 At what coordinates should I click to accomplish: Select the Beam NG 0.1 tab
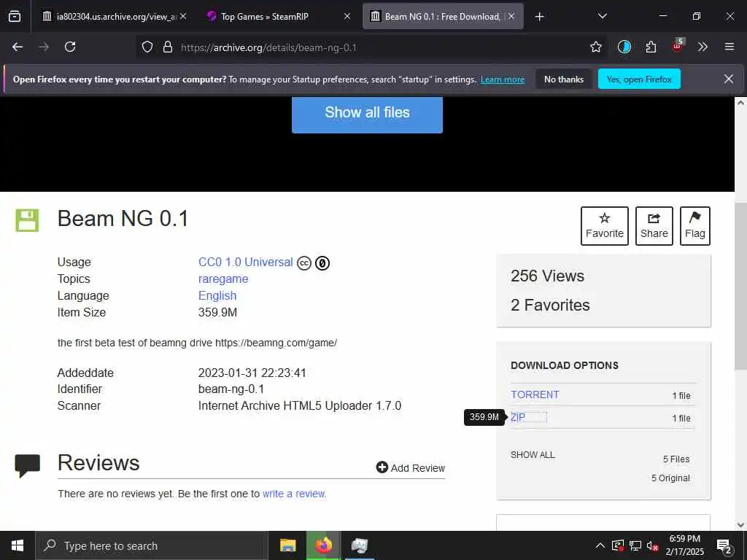pos(443,17)
